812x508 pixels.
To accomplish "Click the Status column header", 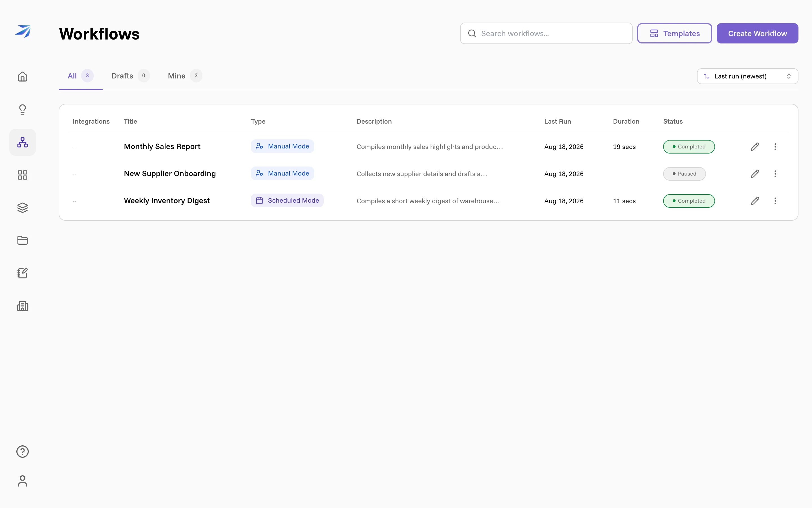I will [673, 121].
